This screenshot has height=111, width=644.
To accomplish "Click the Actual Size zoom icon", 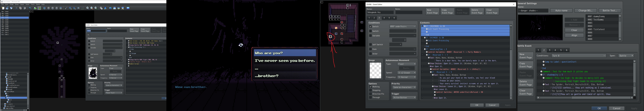I will click(96, 8).
